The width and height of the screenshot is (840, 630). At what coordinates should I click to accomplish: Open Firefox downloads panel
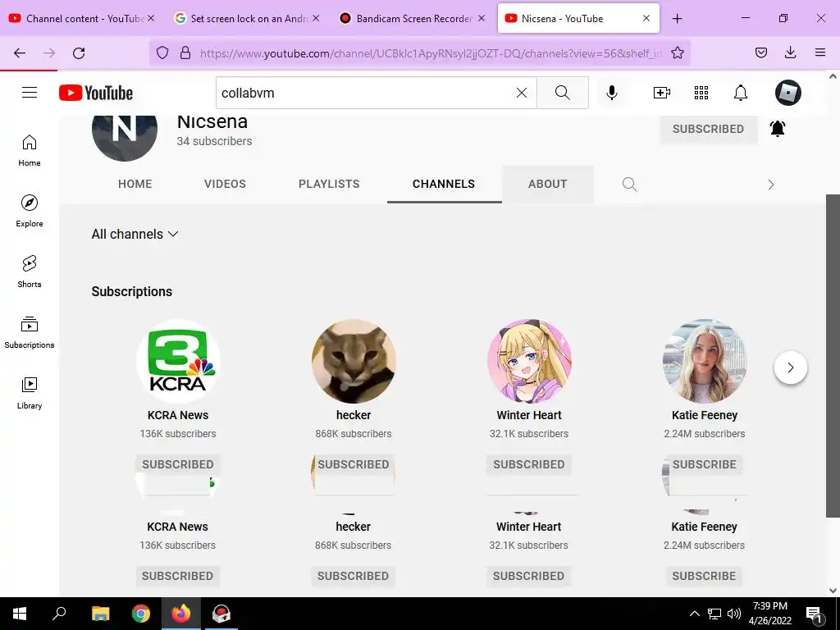(x=790, y=52)
